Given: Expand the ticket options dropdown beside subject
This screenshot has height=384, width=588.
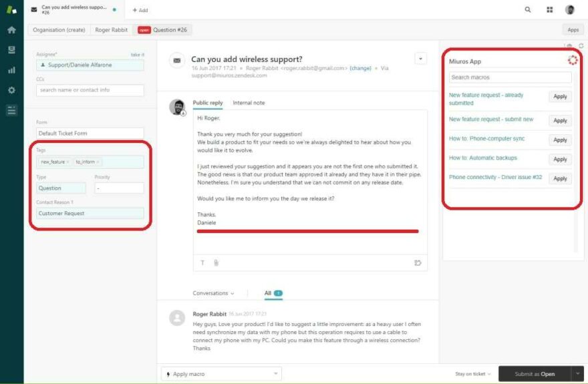Looking at the screenshot, I should click(420, 59).
